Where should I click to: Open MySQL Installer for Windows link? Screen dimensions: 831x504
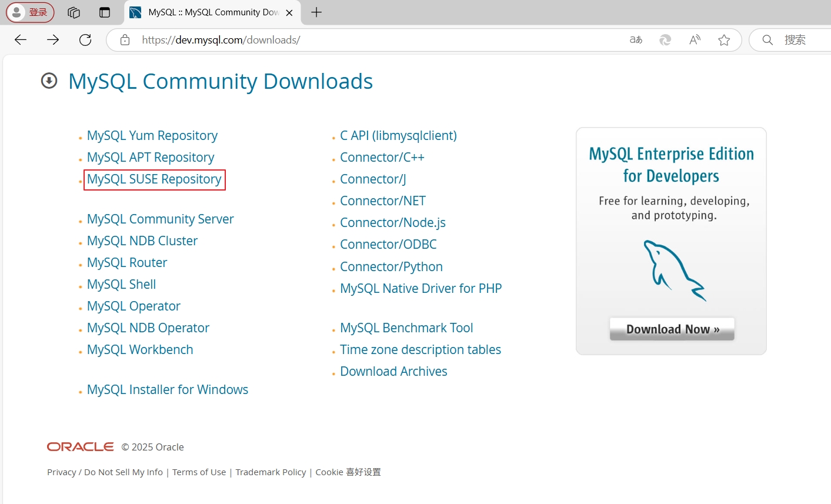168,390
